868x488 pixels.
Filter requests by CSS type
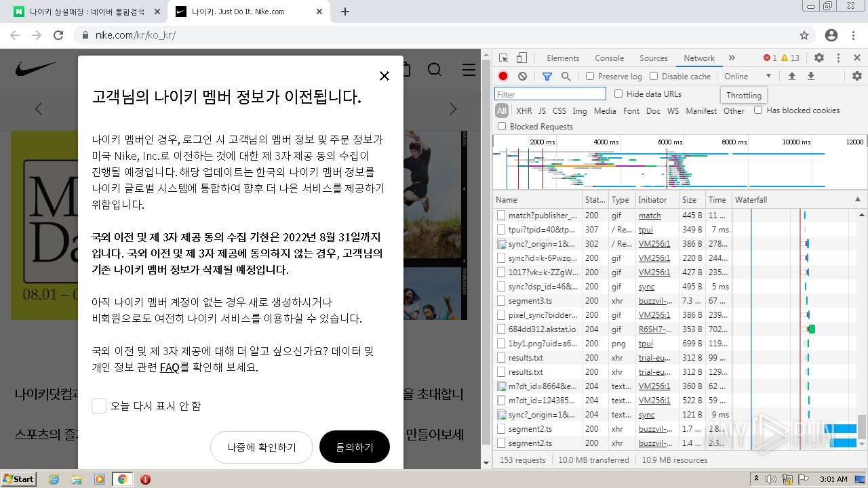pyautogui.click(x=559, y=110)
